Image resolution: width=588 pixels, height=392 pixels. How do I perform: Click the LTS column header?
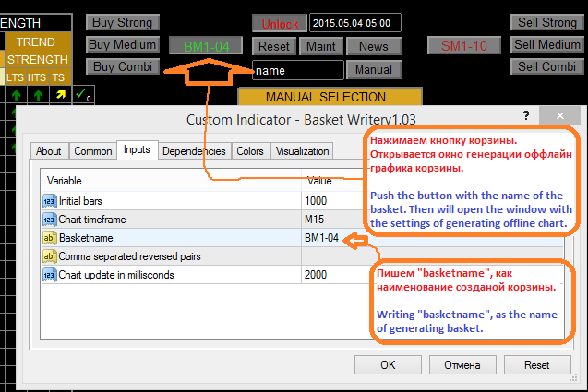point(15,77)
